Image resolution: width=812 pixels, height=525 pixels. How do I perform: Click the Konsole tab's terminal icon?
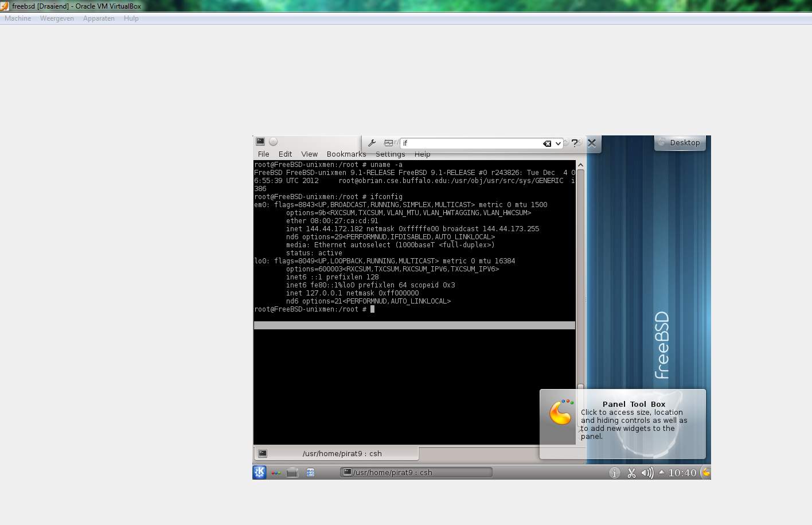click(x=263, y=453)
